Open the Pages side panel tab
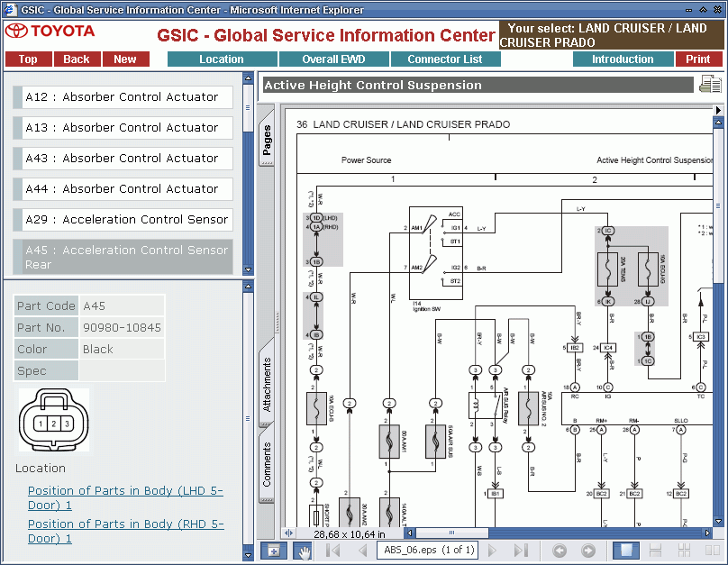This screenshot has height=565, width=728. point(267,141)
